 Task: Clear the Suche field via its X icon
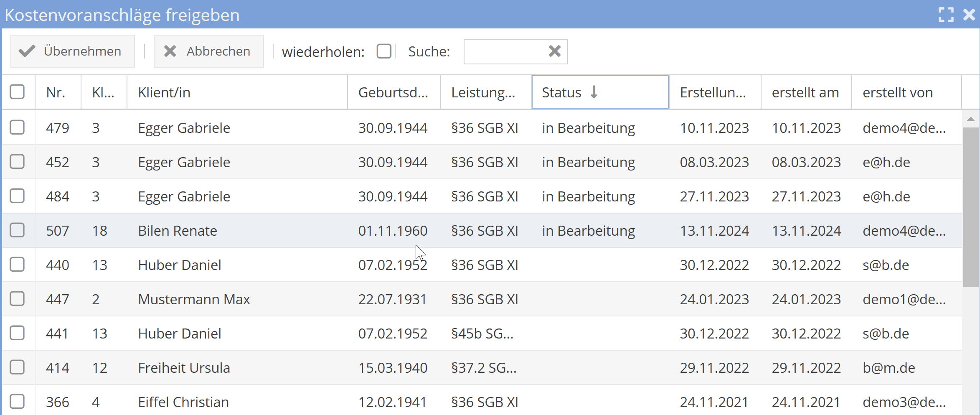555,51
